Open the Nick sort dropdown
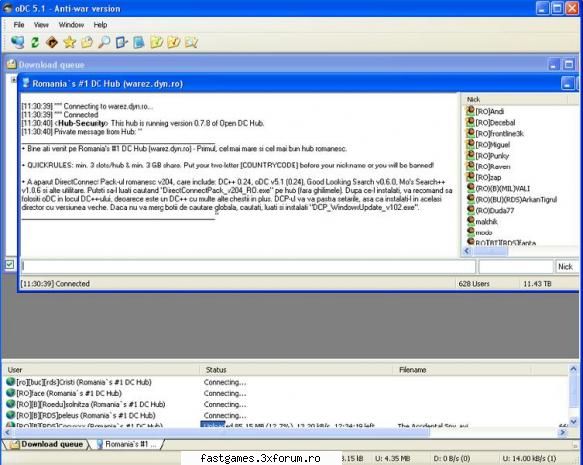The width and height of the screenshot is (583, 465). click(x=566, y=267)
